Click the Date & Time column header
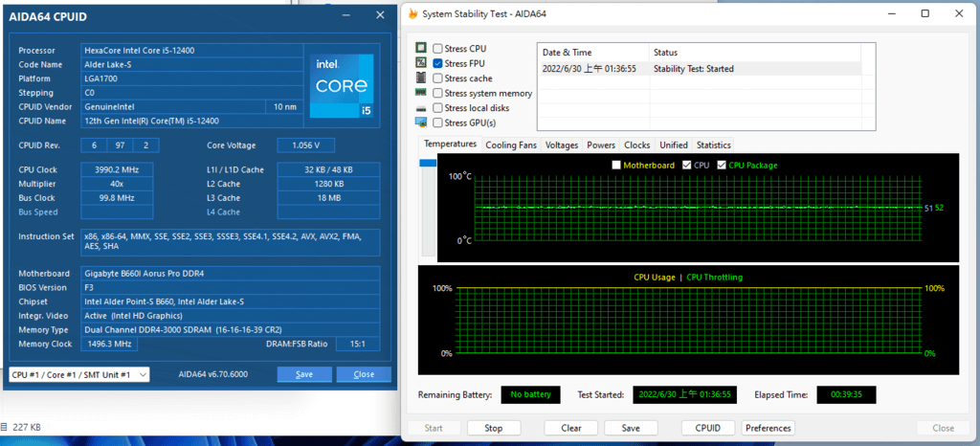The image size is (980, 446). click(x=593, y=53)
